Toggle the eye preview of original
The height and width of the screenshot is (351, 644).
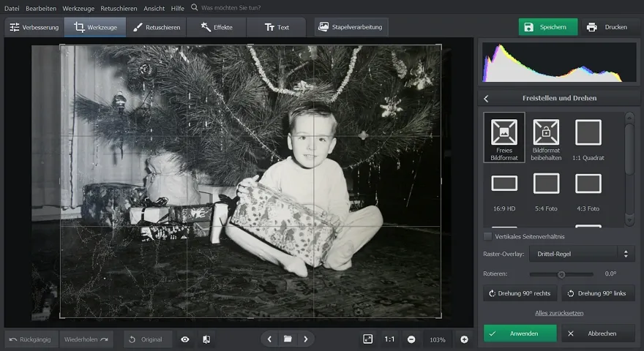pos(185,339)
